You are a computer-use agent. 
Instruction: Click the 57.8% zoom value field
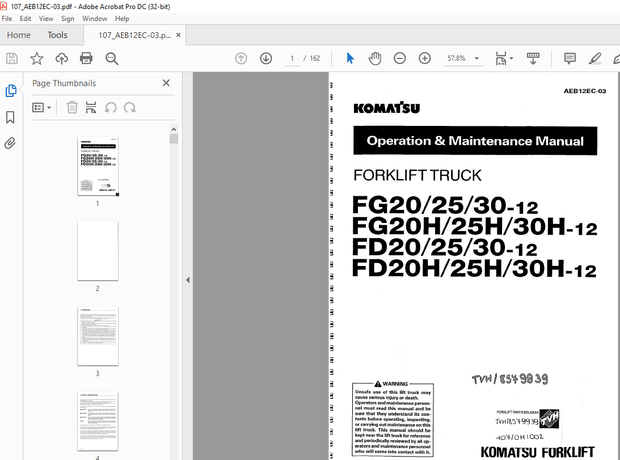(x=457, y=58)
